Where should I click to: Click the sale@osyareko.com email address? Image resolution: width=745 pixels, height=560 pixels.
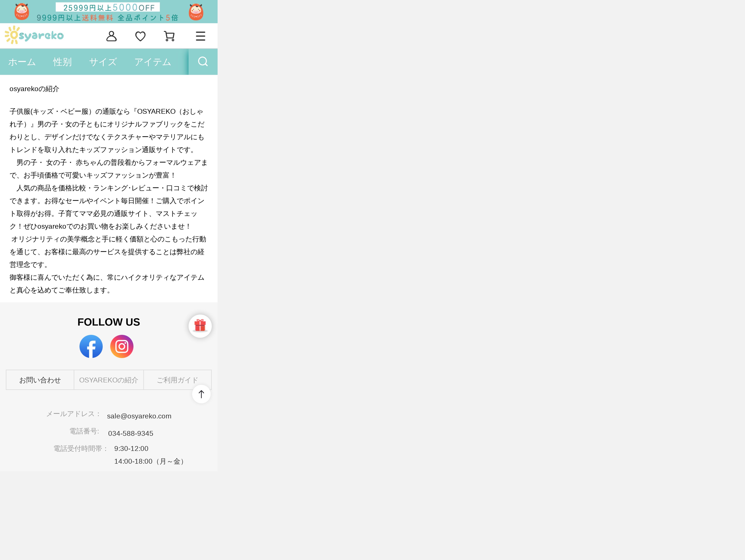(139, 416)
